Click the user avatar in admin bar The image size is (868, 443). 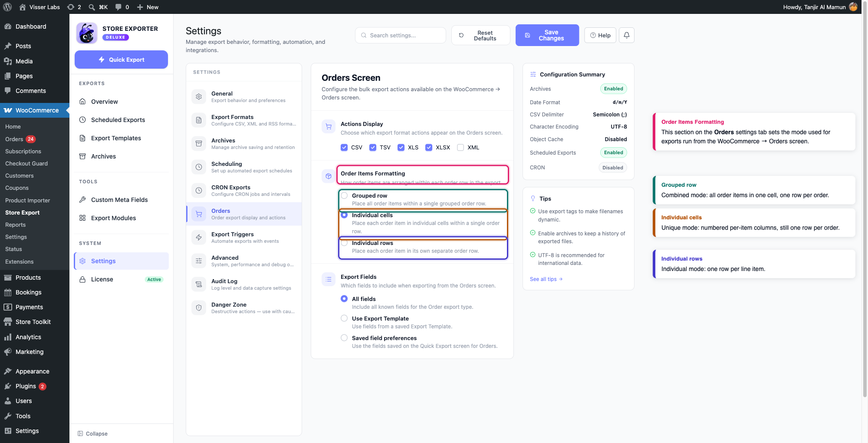coord(853,7)
